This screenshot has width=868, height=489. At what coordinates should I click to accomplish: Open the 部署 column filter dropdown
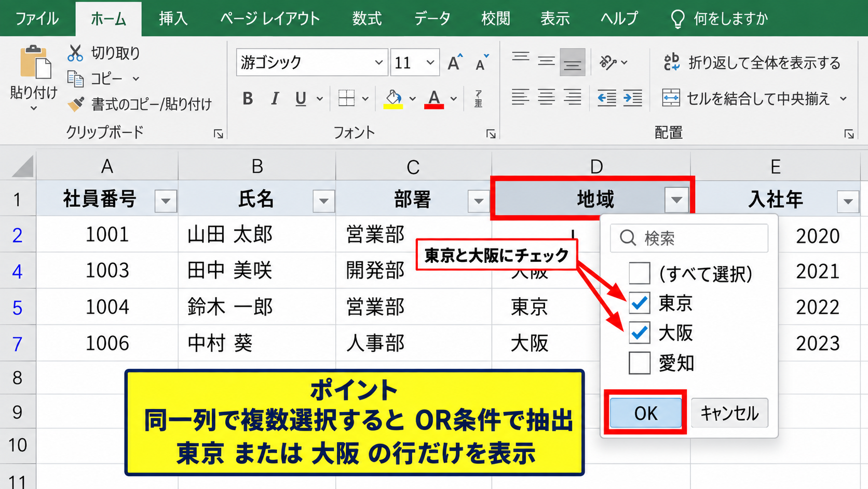[478, 201]
